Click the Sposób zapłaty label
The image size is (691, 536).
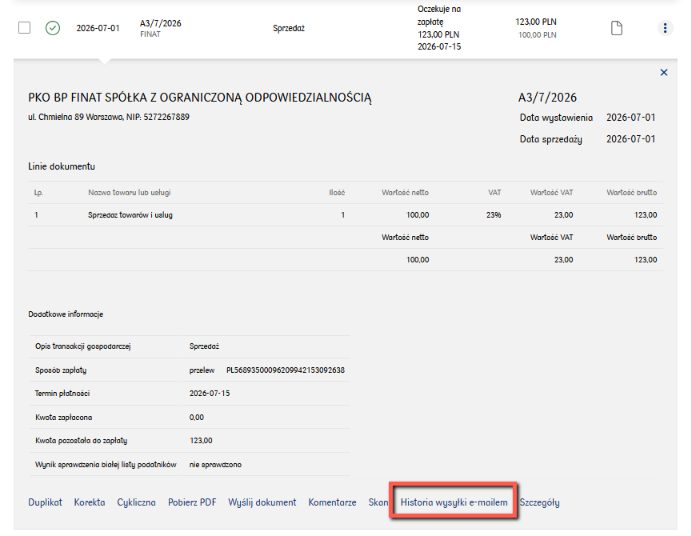click(x=61, y=370)
